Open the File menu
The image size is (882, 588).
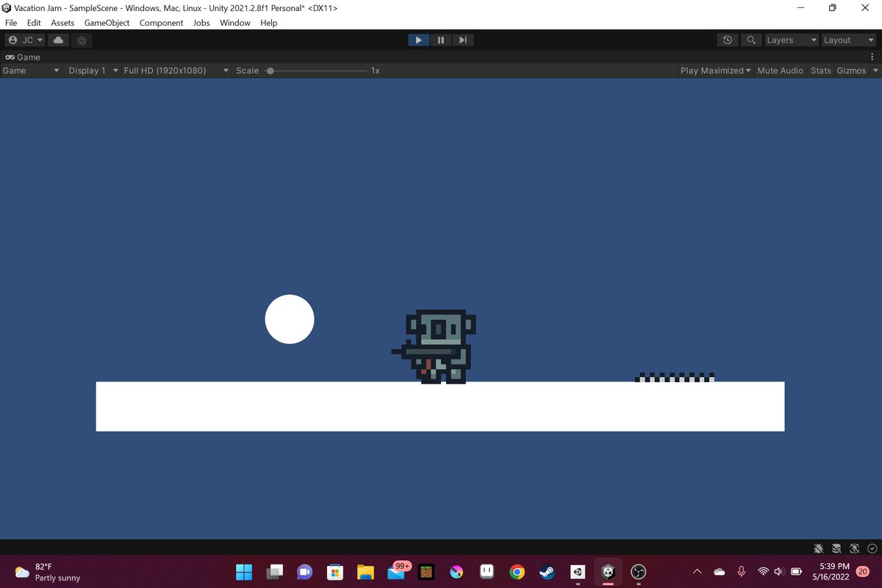click(x=11, y=23)
